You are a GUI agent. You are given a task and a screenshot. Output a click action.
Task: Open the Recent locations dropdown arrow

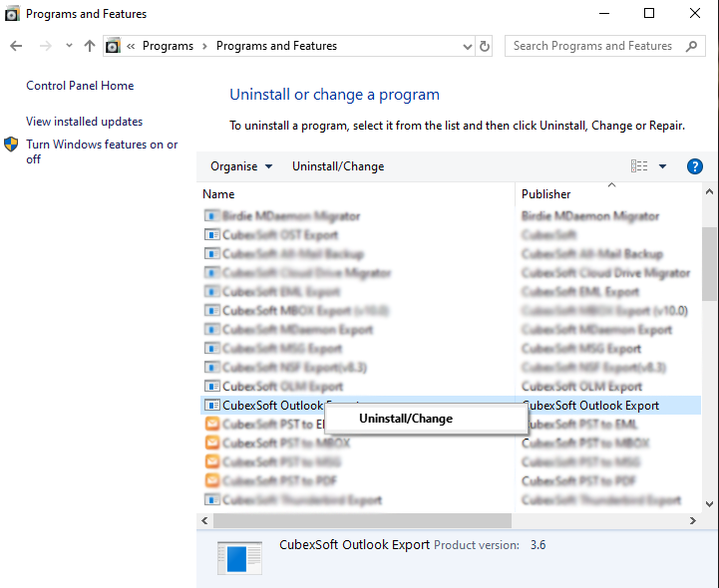pyautogui.click(x=69, y=46)
